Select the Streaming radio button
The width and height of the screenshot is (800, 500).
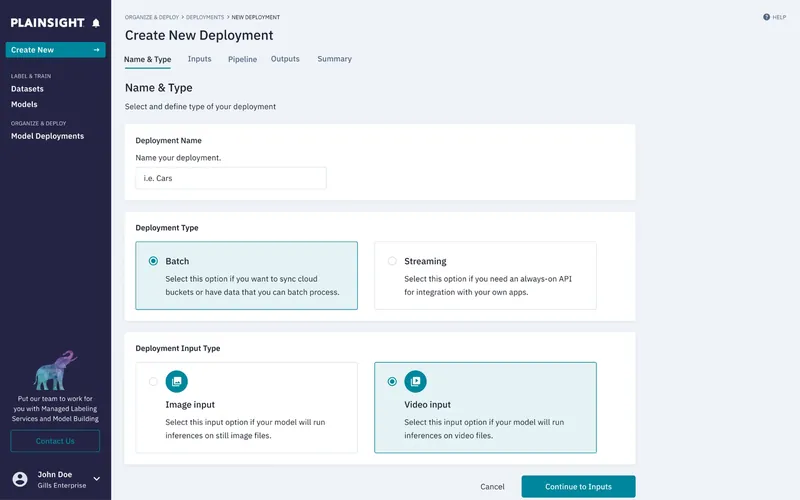(x=392, y=261)
